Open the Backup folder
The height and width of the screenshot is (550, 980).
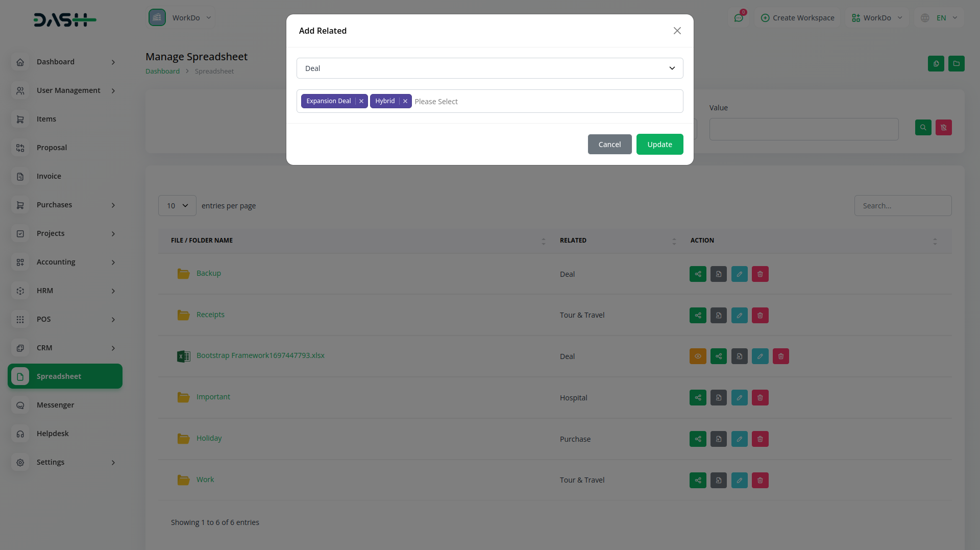point(209,273)
